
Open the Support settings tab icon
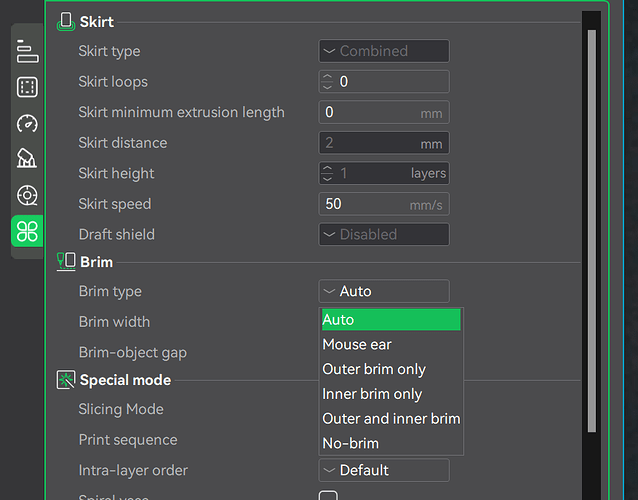point(28,159)
